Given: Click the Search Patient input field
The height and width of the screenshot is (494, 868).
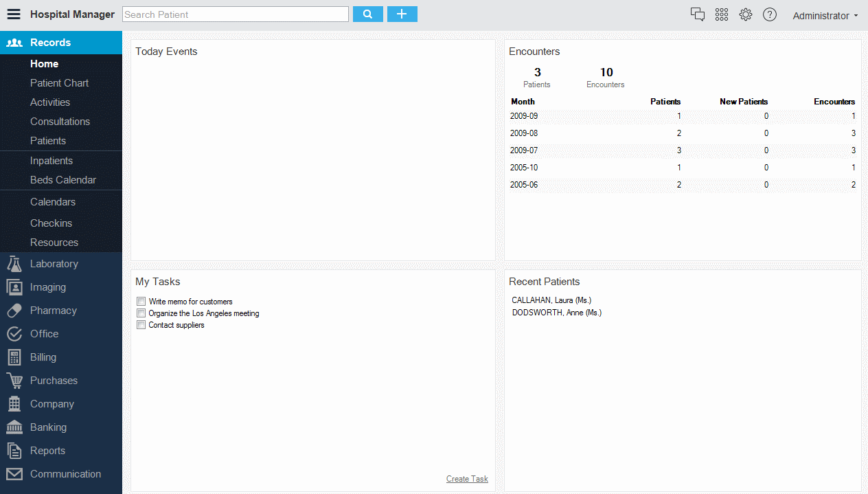Looking at the screenshot, I should point(235,14).
